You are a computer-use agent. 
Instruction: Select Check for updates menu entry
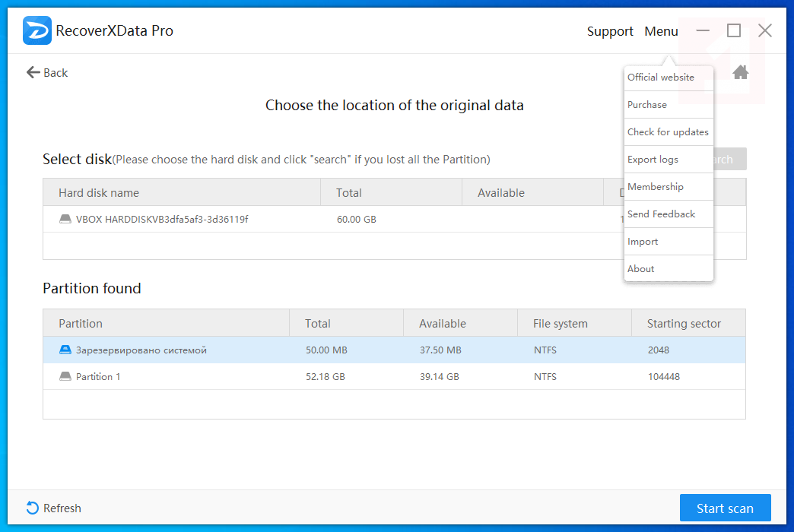668,132
